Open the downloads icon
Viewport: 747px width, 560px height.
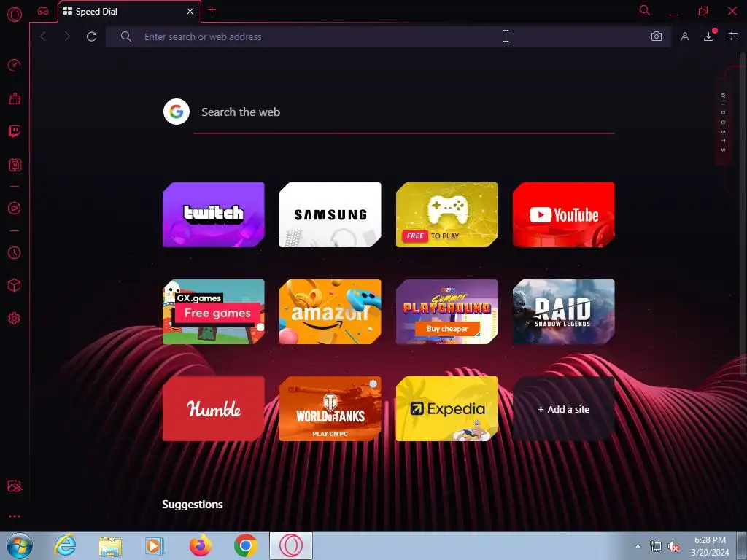pyautogui.click(x=709, y=36)
